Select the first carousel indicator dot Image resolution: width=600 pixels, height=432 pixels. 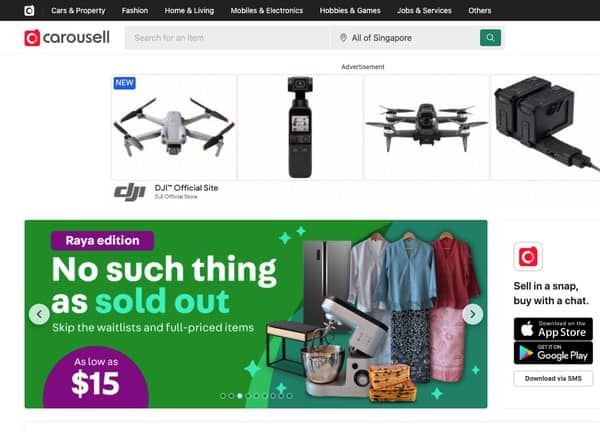(223, 396)
